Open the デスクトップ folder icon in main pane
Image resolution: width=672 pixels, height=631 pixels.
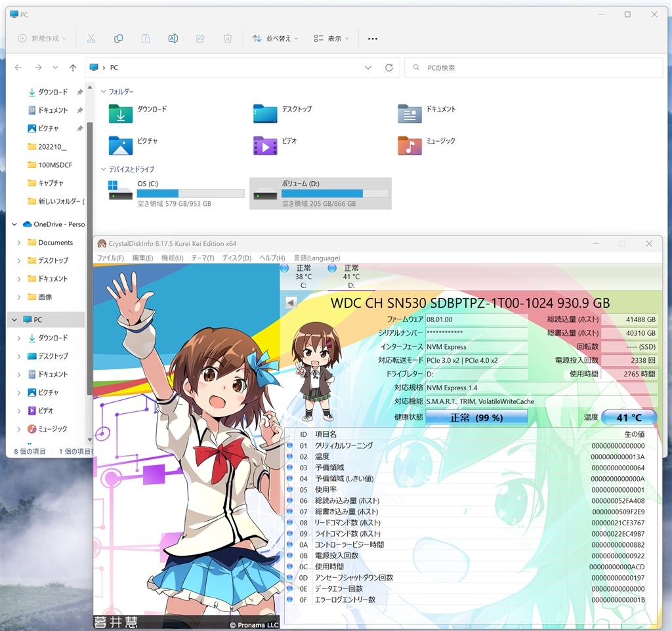click(x=265, y=113)
